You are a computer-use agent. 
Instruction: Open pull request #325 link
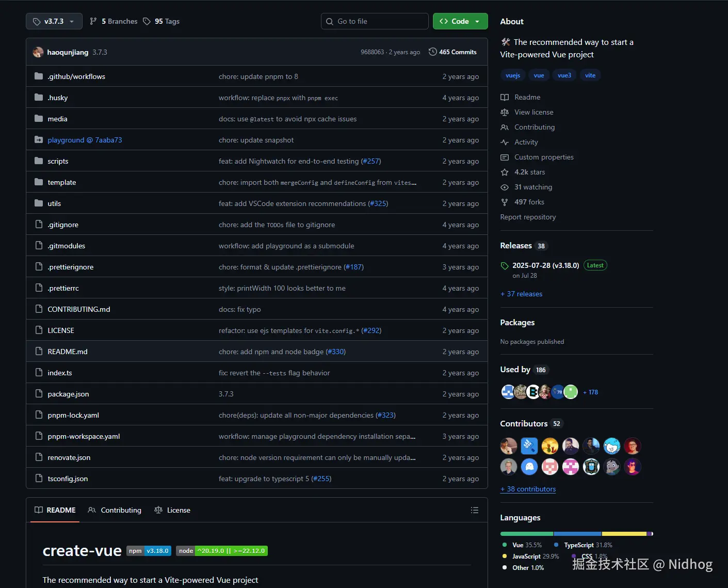[378, 203]
